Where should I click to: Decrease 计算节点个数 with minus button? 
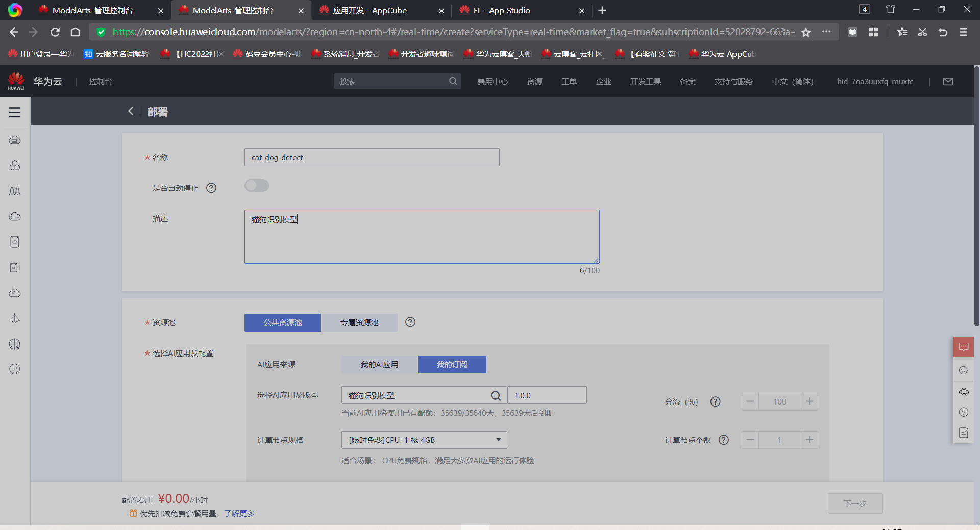pos(750,440)
